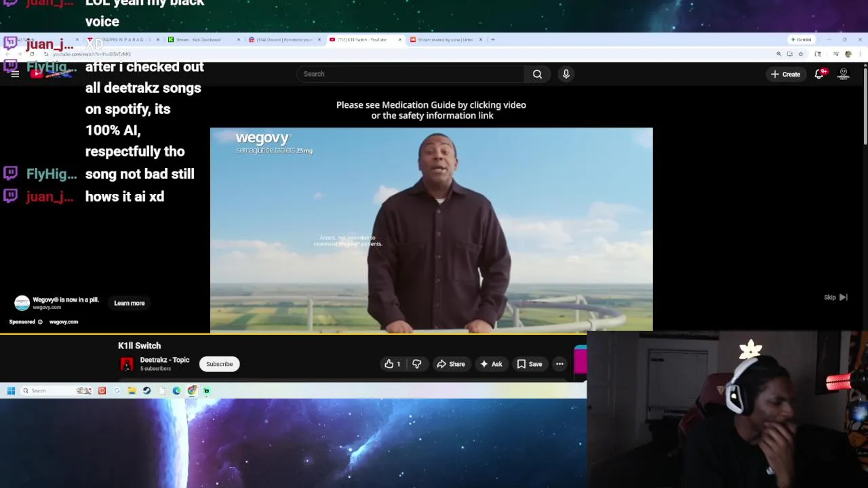Open the Chrome side panel icon
Image resolution: width=868 pixels, height=488 pixels.
(818, 54)
